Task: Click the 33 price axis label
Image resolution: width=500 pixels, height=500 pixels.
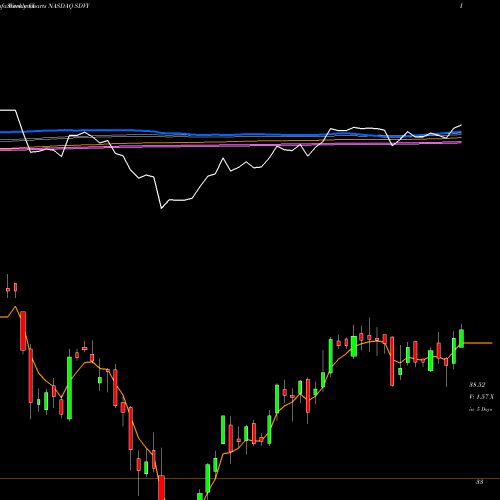Action: (x=479, y=482)
